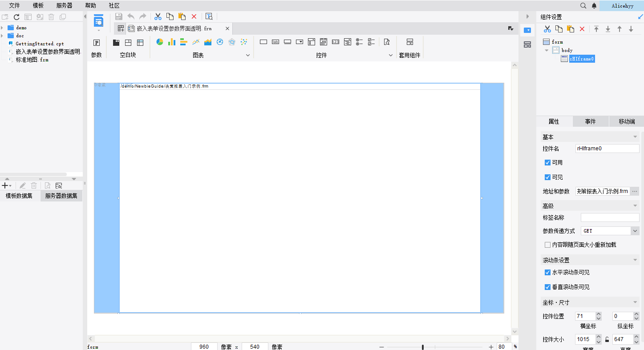Switch to the 事件 tab
This screenshot has width=644, height=350.
[590, 121]
